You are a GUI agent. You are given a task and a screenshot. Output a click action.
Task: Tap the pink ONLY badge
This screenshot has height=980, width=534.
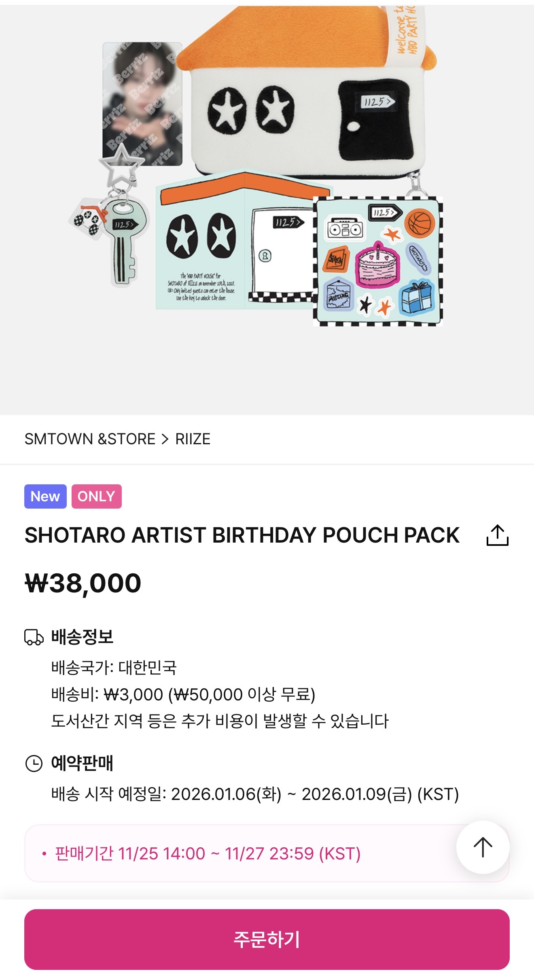[97, 496]
